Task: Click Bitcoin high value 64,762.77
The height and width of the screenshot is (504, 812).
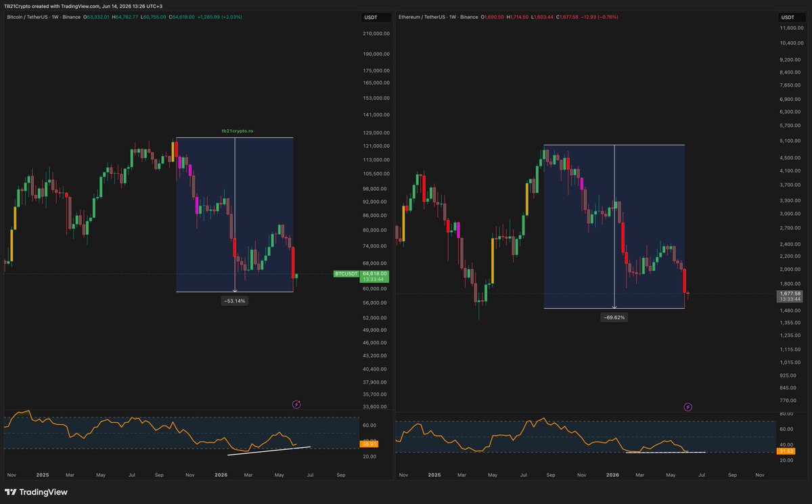Action: (x=125, y=16)
